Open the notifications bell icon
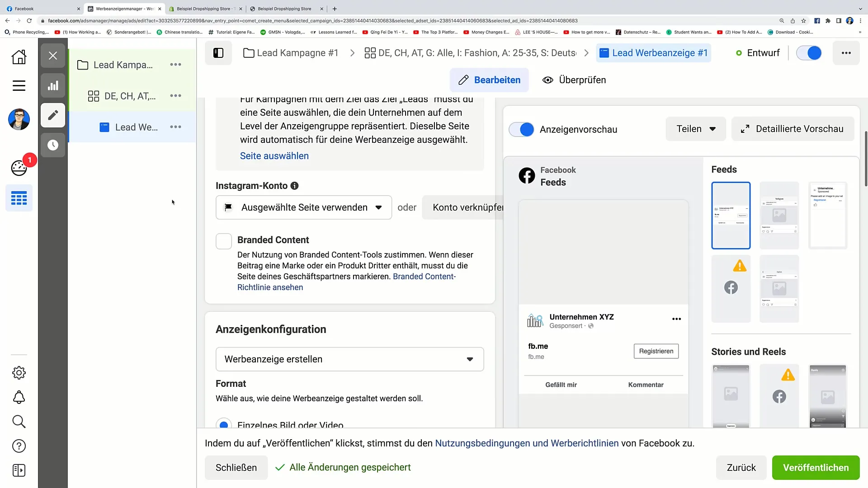Image resolution: width=868 pixels, height=488 pixels. point(19,397)
